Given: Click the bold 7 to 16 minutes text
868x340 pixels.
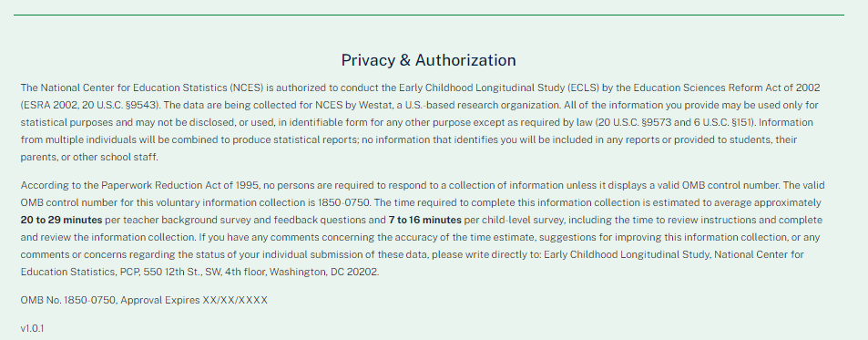Looking at the screenshot, I should [425, 220].
